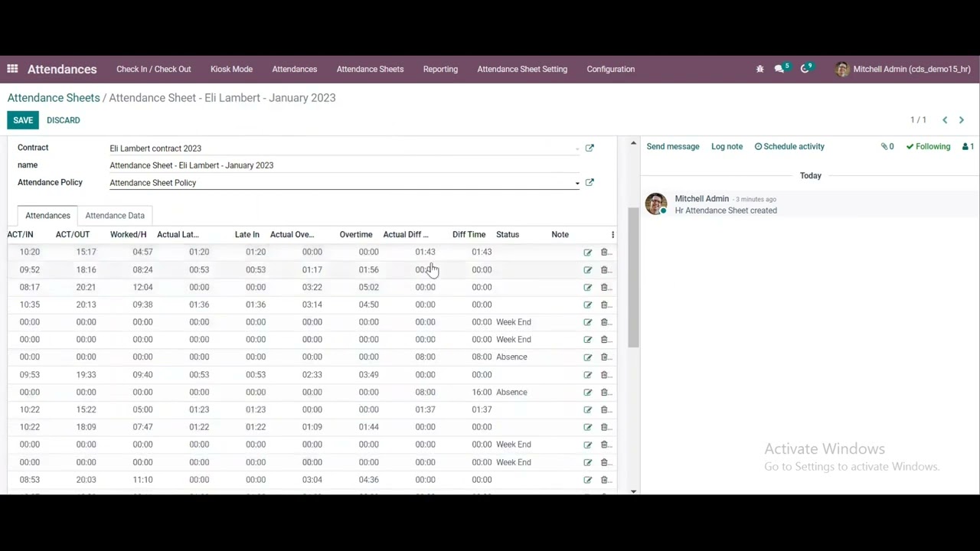Sort by the Worked/H column header
Viewport: 980px width, 551px height.
(128, 234)
